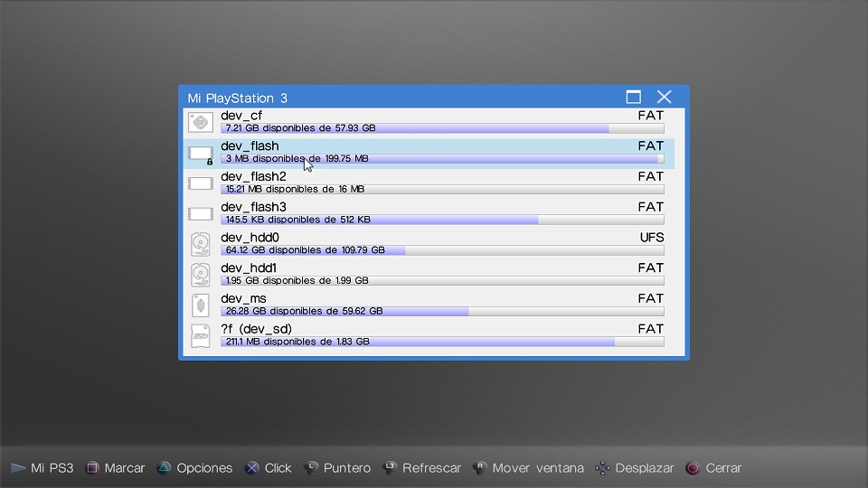868x488 pixels.
Task: Click '1.95 GB disponibles de 1.99 GB' text
Action: 297,280
